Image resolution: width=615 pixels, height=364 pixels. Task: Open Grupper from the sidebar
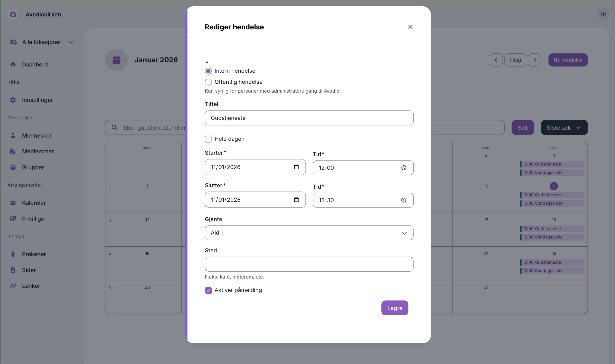(x=33, y=167)
